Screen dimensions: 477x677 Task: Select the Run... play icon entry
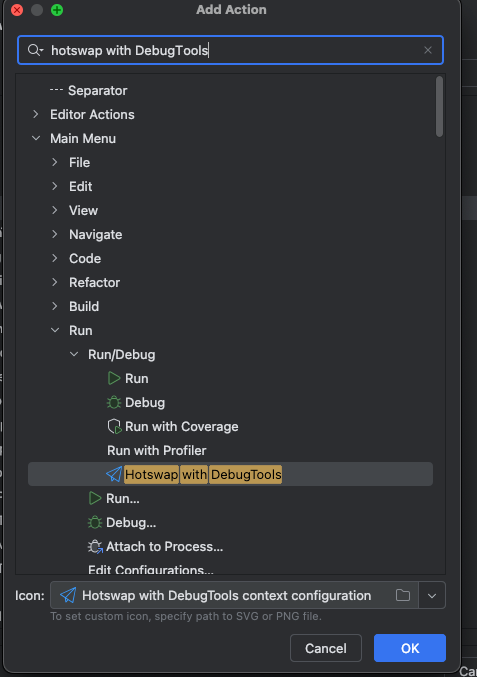click(x=95, y=498)
